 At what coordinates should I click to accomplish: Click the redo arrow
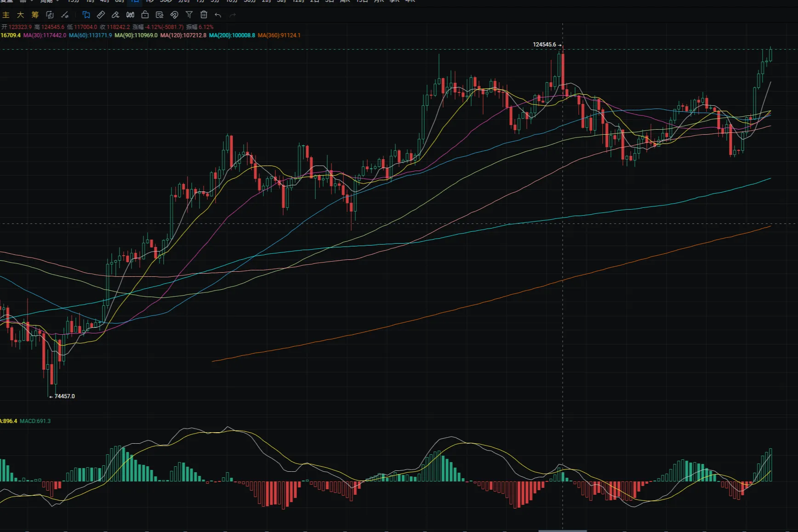[233, 15]
